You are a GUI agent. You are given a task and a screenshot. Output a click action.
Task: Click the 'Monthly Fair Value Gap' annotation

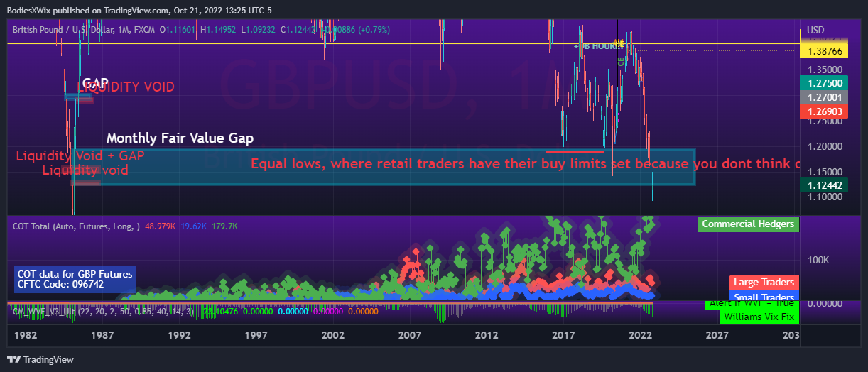(x=180, y=138)
